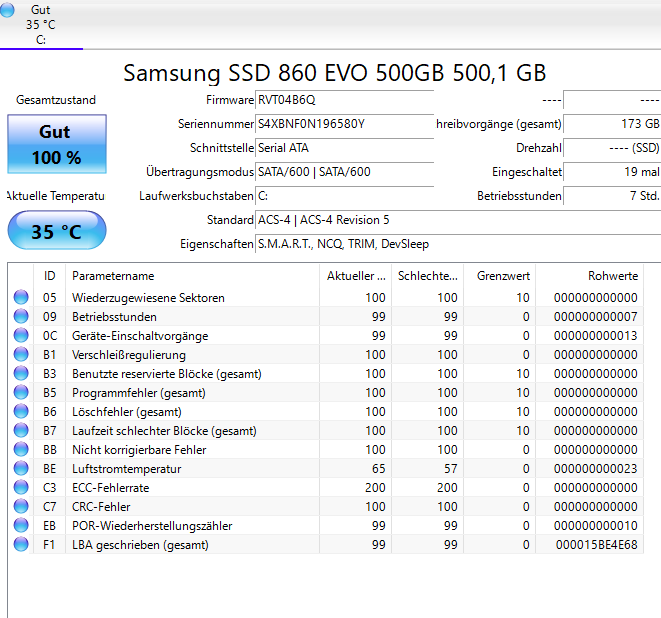Click the Parametername column header
The image size is (661, 618).
(x=193, y=276)
